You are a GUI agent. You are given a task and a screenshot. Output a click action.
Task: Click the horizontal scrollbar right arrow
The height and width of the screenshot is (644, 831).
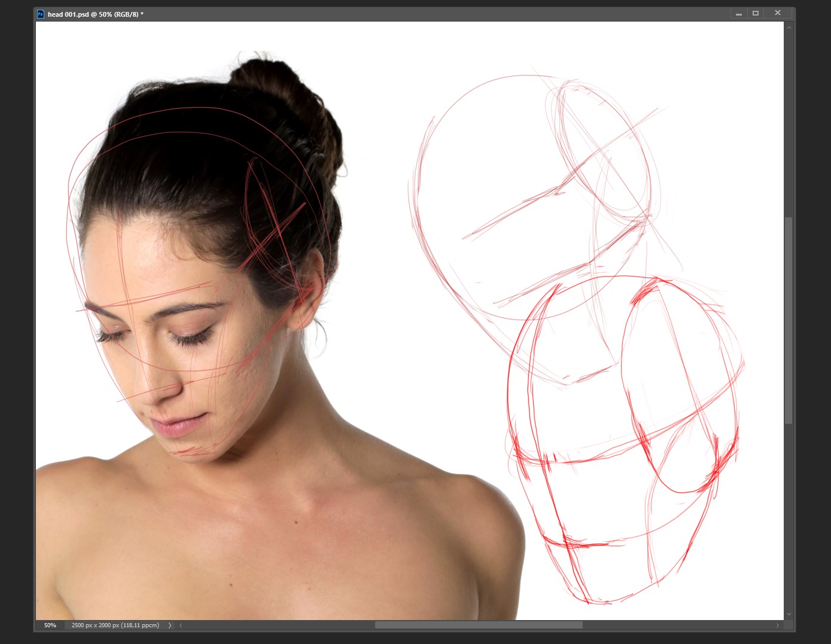point(778,625)
